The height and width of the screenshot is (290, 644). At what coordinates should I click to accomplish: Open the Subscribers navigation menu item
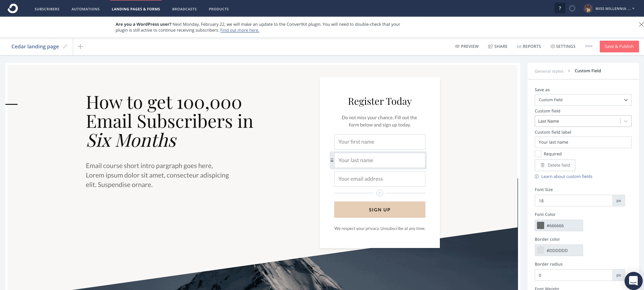coord(47,9)
